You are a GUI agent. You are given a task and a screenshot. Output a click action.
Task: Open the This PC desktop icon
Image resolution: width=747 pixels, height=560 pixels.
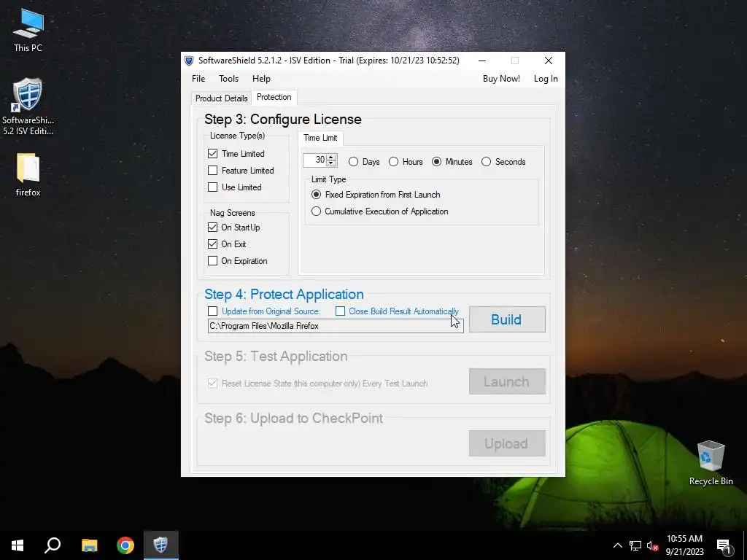pyautogui.click(x=28, y=29)
